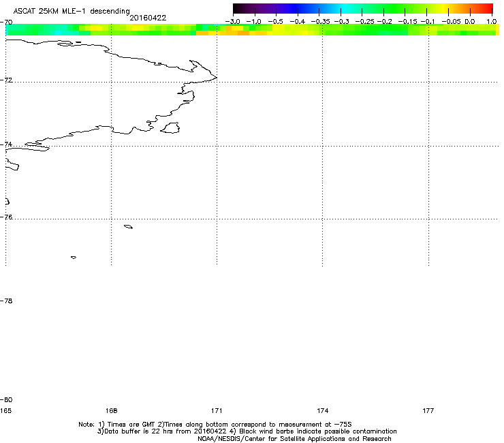Click the -78 latitude axis label
504x443 pixels.
point(6,301)
